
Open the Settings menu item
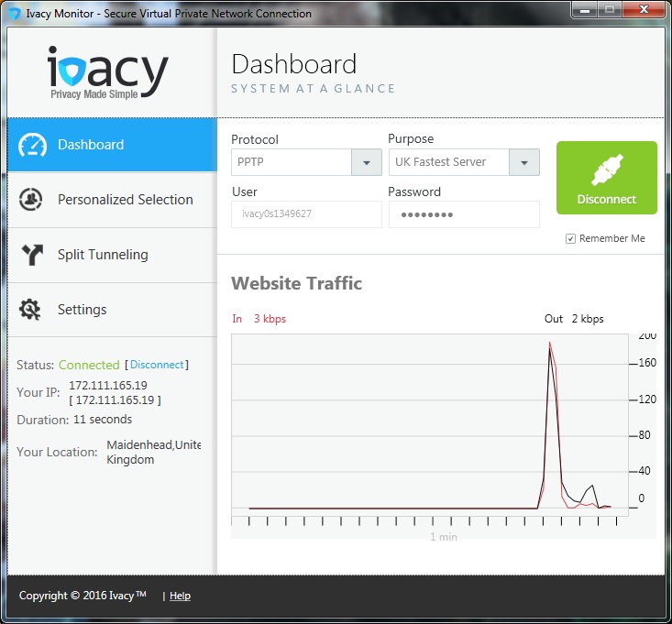[112, 310]
